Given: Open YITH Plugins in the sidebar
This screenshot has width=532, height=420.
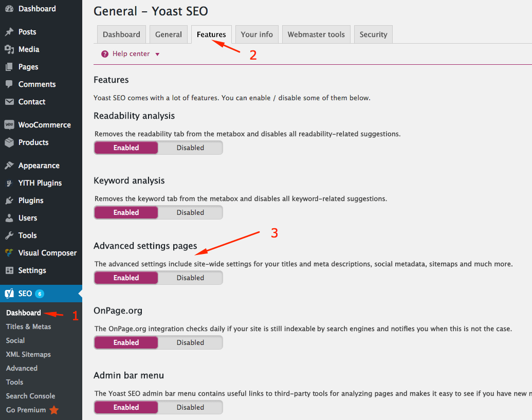Looking at the screenshot, I should 41,183.
